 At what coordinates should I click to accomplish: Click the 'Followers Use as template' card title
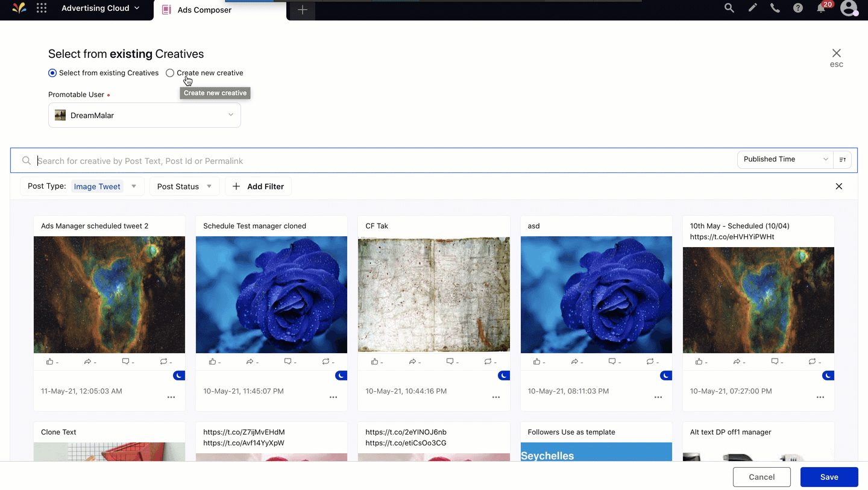click(571, 432)
